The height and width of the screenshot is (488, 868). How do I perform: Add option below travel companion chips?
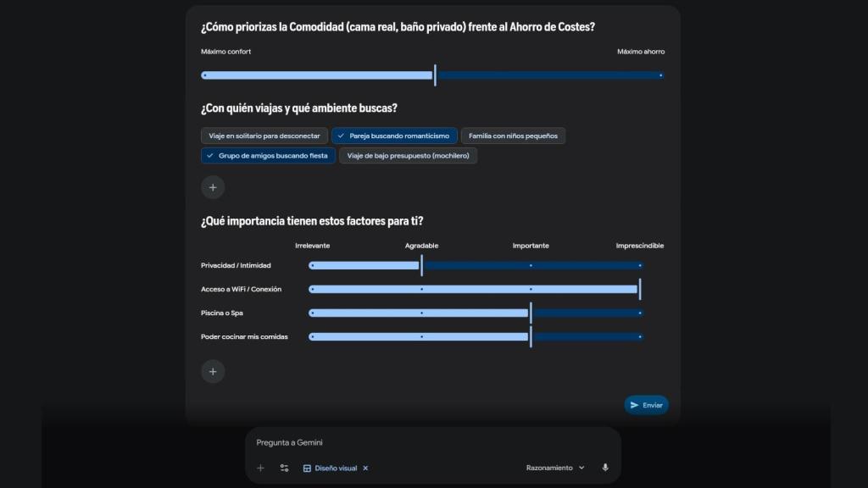(x=213, y=187)
